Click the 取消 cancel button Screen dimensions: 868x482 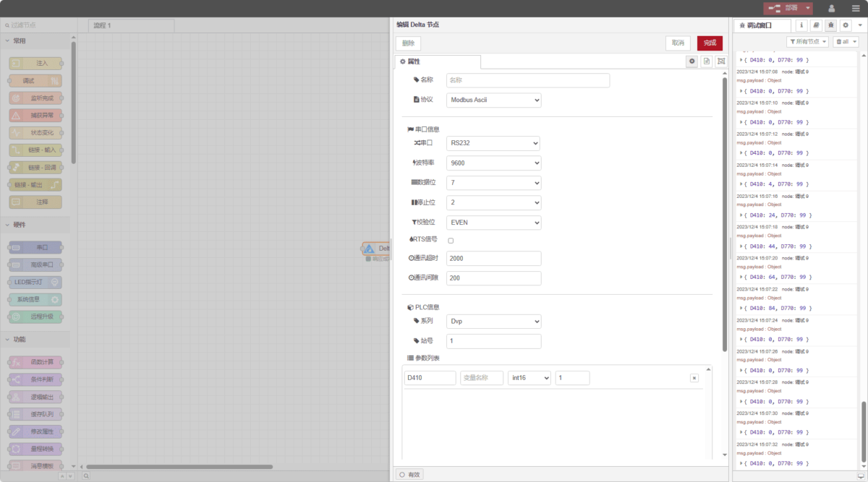pos(678,43)
